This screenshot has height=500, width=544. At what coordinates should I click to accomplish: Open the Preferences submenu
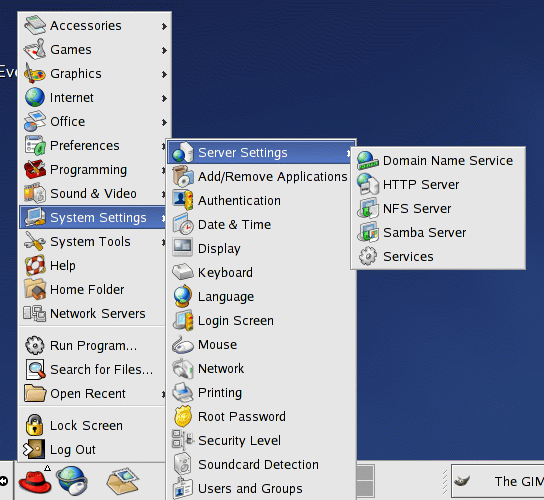(93, 146)
